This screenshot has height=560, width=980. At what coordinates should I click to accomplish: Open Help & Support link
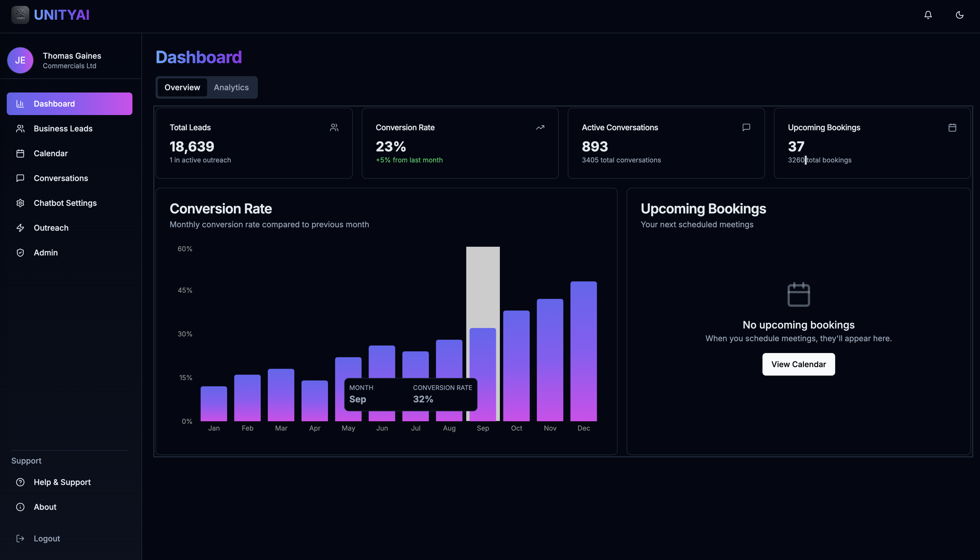[x=62, y=482]
